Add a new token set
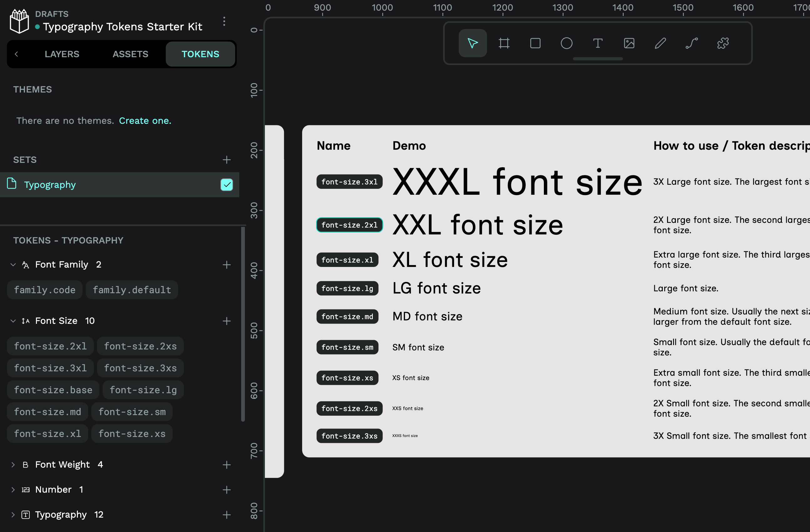810x532 pixels. 226,159
